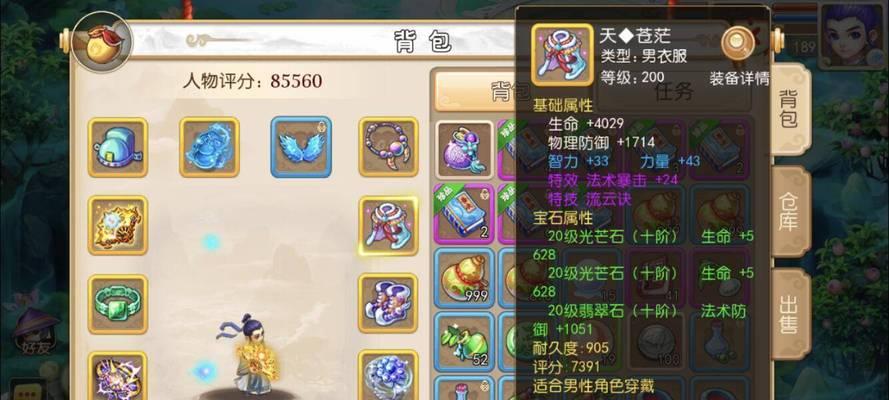Viewport: 889px width, 400px height.
Task: Switch to the 仓库 side tab
Action: click(790, 212)
